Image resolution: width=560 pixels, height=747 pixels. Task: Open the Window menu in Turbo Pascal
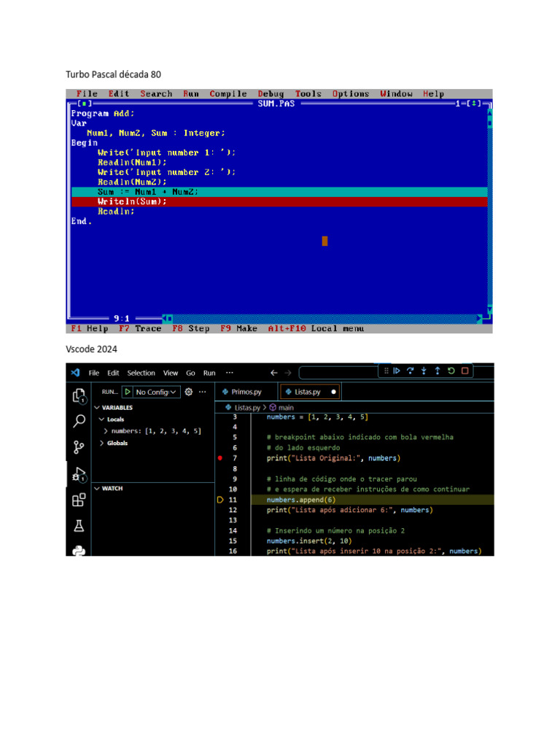coord(396,94)
